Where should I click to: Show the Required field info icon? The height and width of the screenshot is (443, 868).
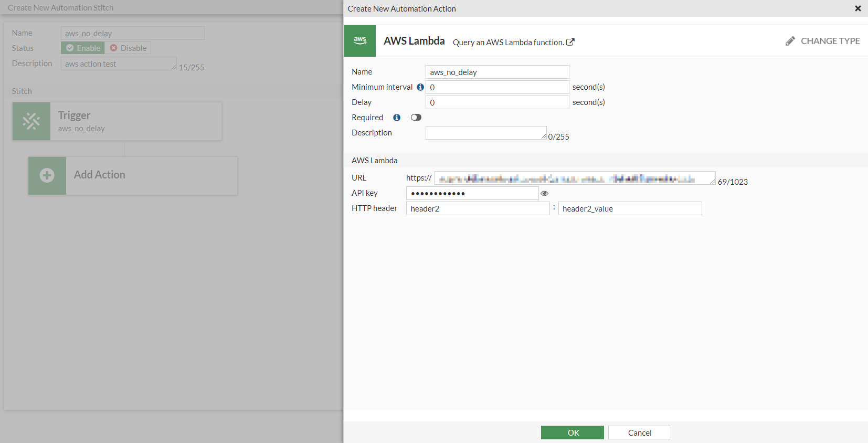[x=397, y=118]
